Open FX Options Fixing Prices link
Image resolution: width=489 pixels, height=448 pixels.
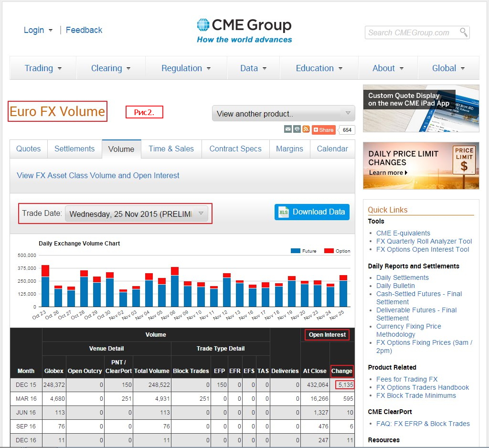[424, 346]
